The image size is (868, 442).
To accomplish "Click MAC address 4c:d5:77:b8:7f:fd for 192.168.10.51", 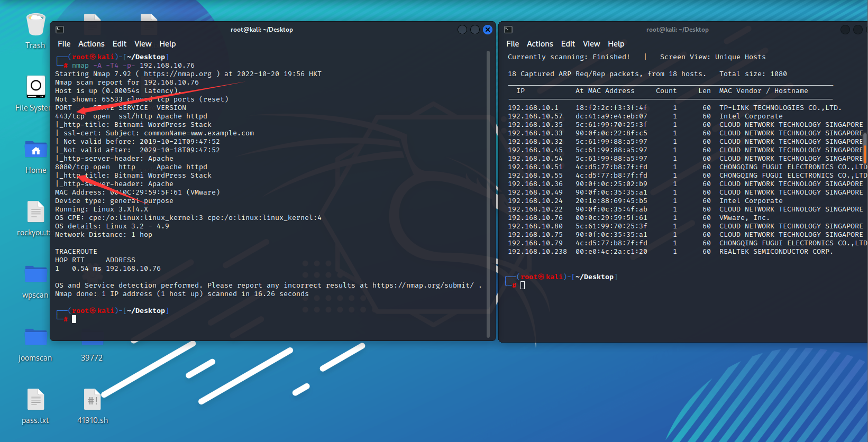I will click(x=611, y=167).
